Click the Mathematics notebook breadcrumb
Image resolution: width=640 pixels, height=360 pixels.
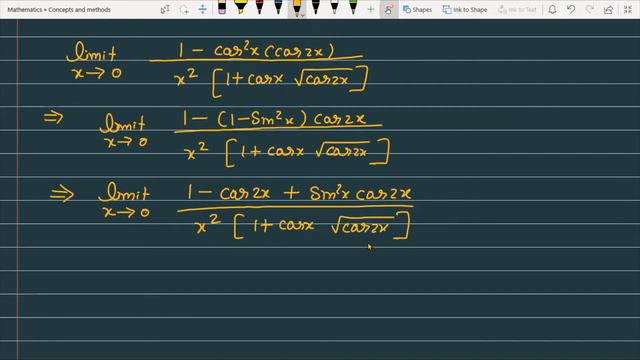pyautogui.click(x=24, y=9)
